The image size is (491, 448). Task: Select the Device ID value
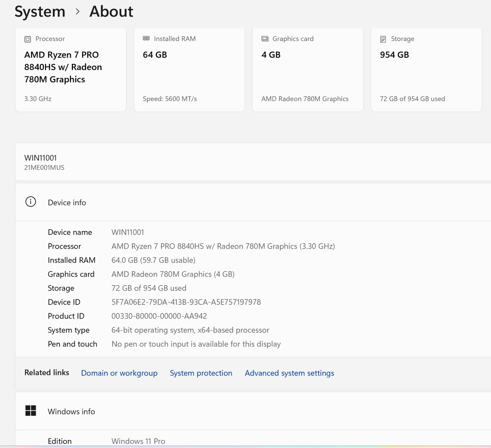click(186, 302)
